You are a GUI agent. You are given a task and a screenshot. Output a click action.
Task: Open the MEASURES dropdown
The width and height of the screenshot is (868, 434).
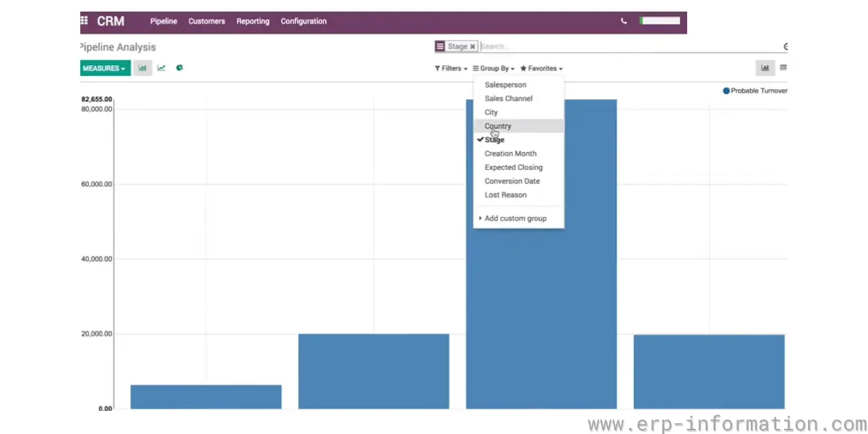point(103,67)
